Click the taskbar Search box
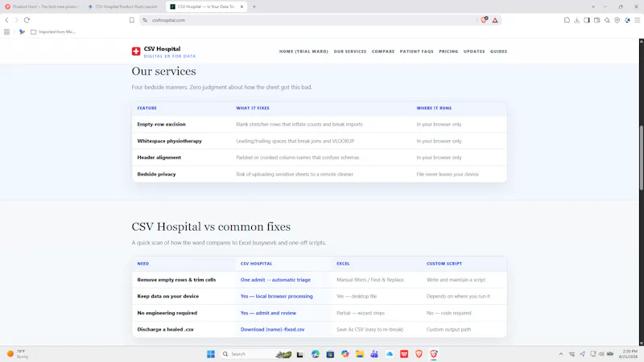Viewport: 644px width, 362px height. [256, 354]
